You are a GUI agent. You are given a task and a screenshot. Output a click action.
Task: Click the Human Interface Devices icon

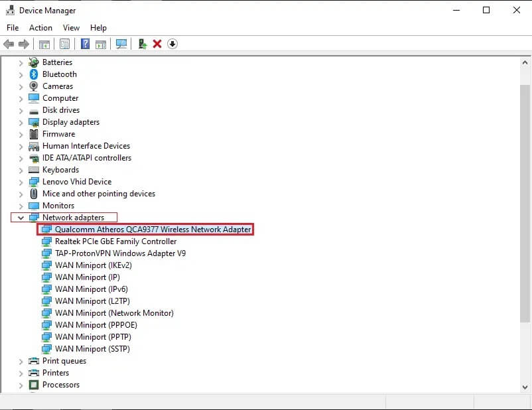click(34, 146)
